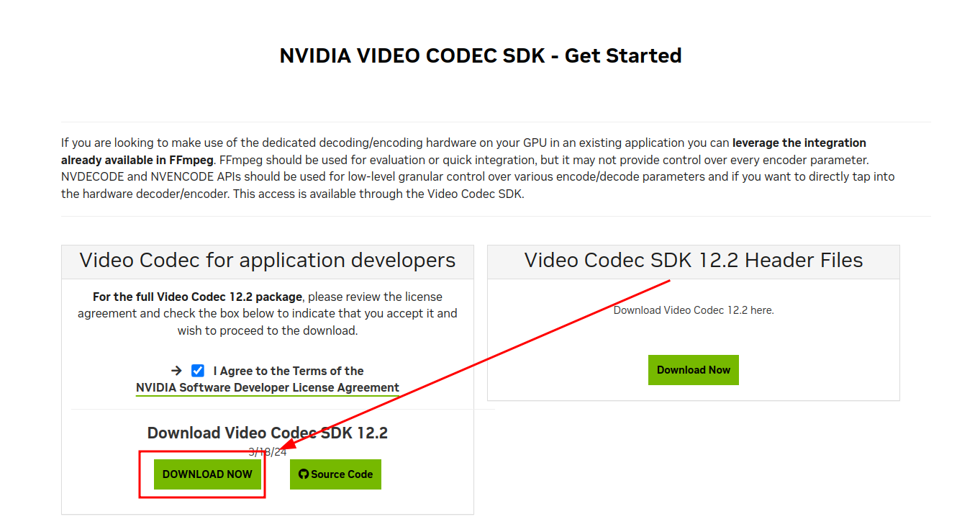This screenshot has height=532, width=980.
Task: Click the 'I Agree to the Terms of the' label
Action: click(x=289, y=371)
